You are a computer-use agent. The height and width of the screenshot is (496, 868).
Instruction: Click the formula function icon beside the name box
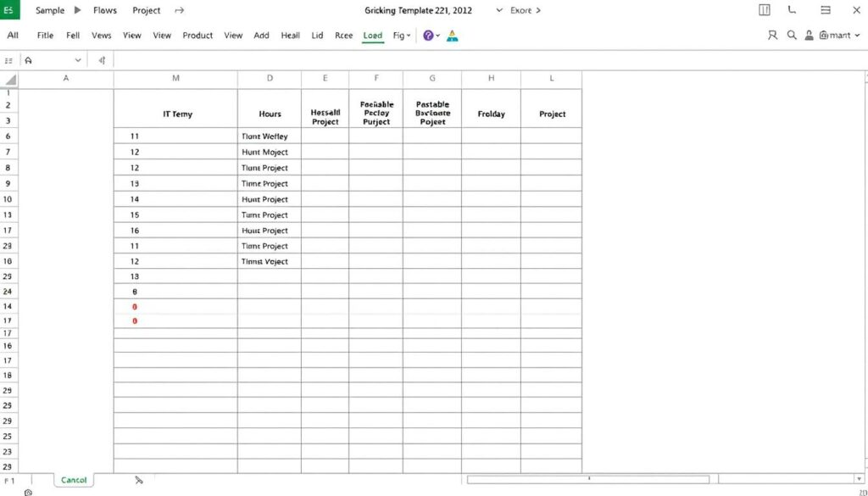coord(102,60)
